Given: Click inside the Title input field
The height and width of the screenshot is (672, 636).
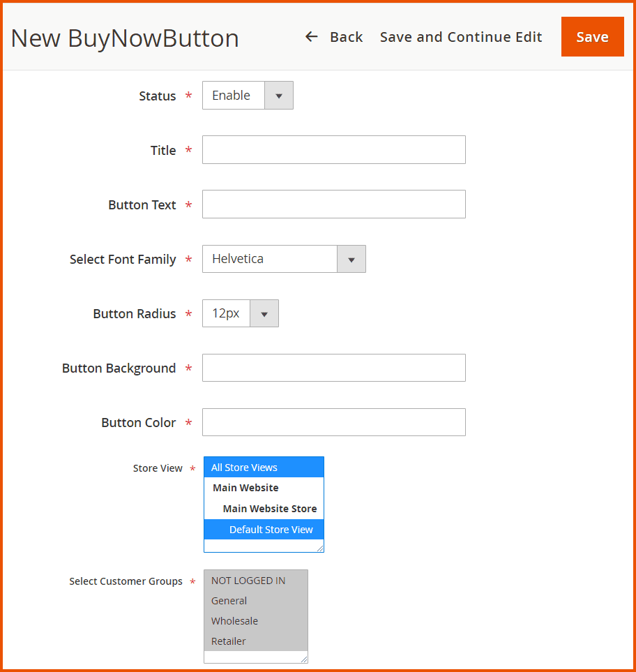Looking at the screenshot, I should point(333,149).
